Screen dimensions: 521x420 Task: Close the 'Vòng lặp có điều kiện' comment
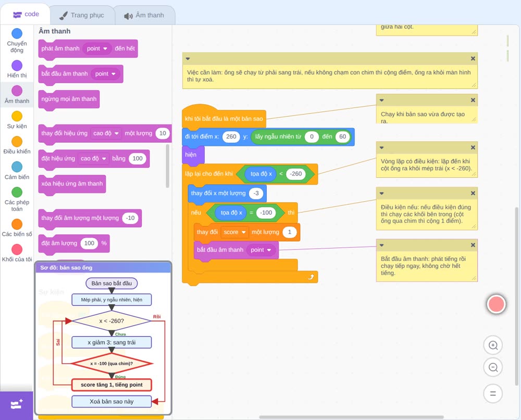tap(473, 147)
